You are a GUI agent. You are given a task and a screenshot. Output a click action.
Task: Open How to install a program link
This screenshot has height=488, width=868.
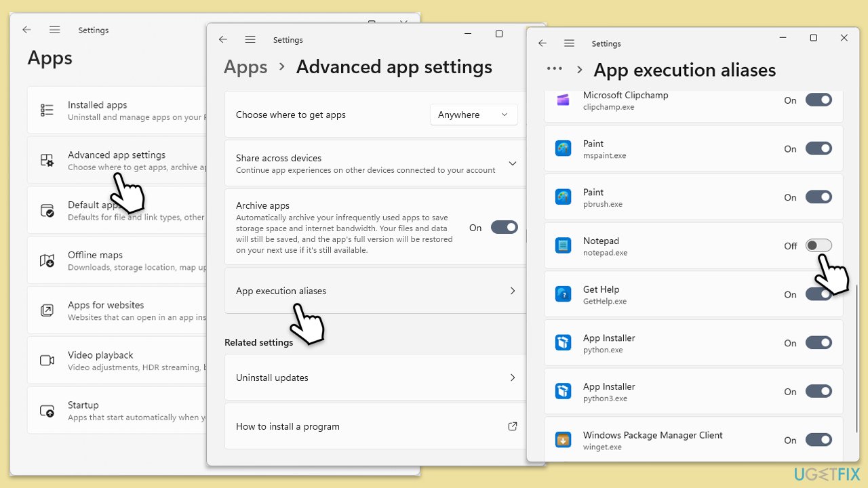pos(375,426)
